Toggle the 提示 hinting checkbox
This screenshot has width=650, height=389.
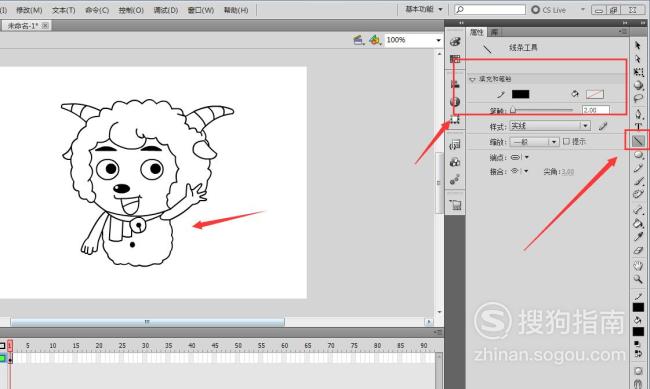[566, 141]
